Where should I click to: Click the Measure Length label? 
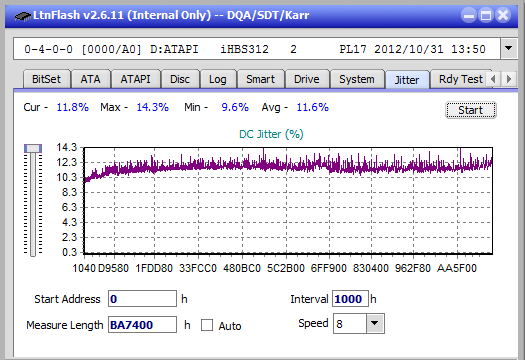(x=65, y=325)
